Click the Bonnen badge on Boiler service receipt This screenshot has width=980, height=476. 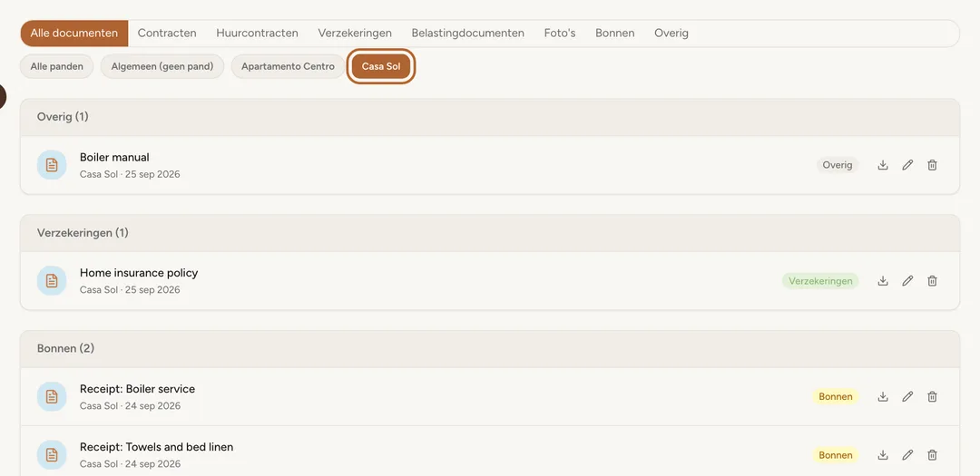(x=836, y=397)
